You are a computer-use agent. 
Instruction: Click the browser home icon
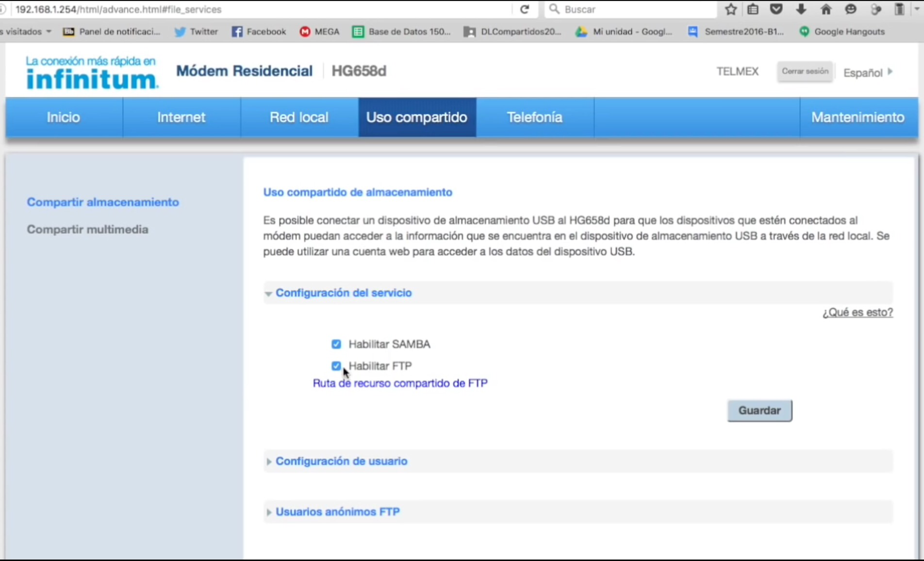[826, 9]
